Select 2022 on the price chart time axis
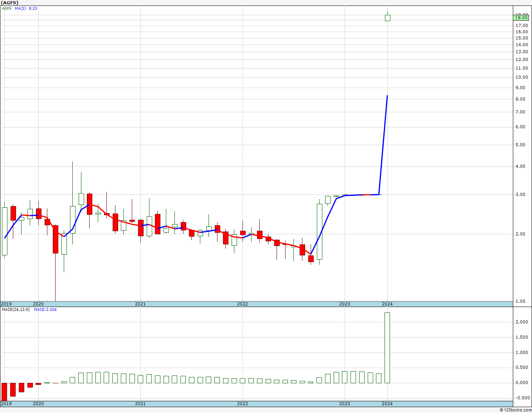Screen dimensions: 532x413 pos(243,304)
